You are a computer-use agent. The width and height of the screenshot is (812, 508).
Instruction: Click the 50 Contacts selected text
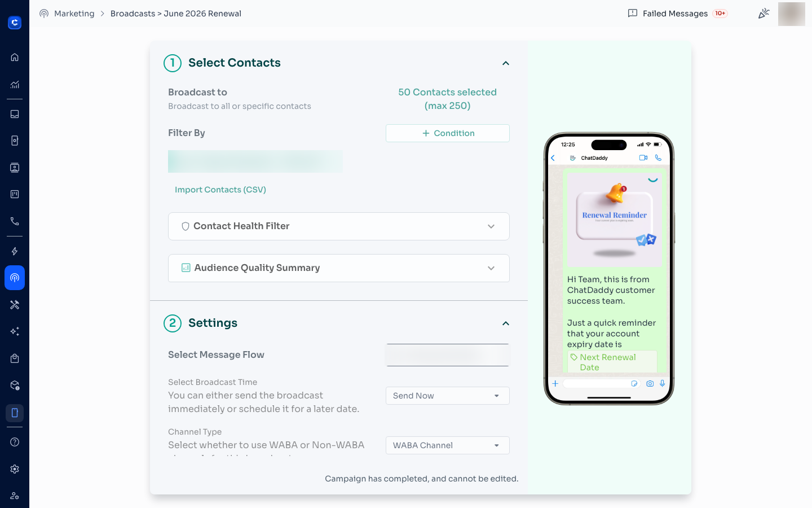click(x=448, y=99)
